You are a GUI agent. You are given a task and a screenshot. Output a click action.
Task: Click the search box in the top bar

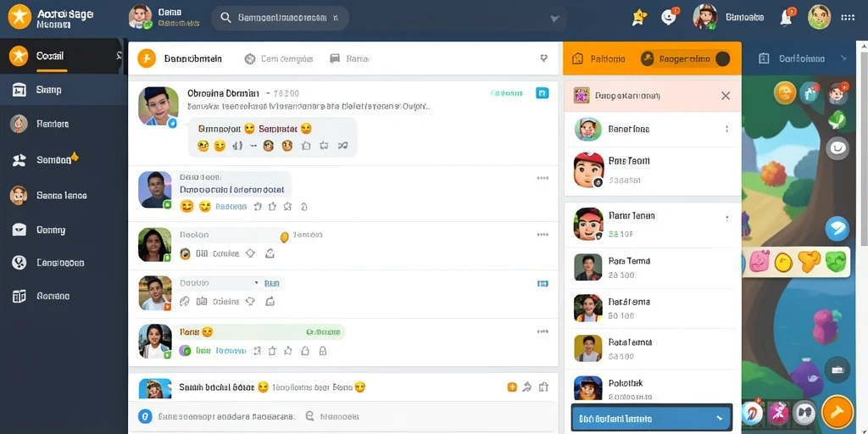point(280,18)
